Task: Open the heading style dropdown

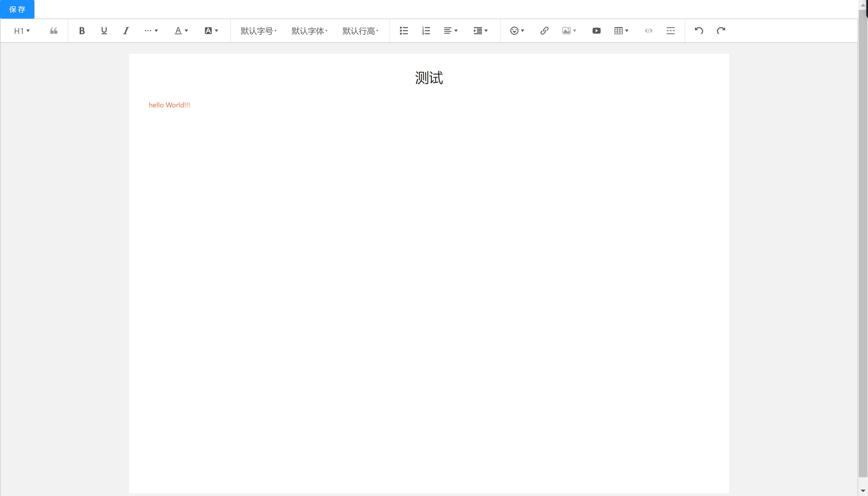Action: (21, 31)
